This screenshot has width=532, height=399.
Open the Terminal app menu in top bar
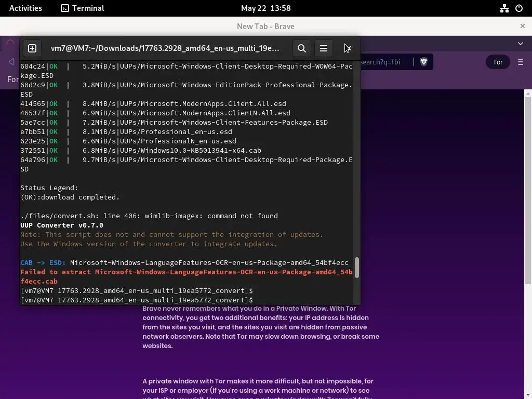click(x=83, y=8)
